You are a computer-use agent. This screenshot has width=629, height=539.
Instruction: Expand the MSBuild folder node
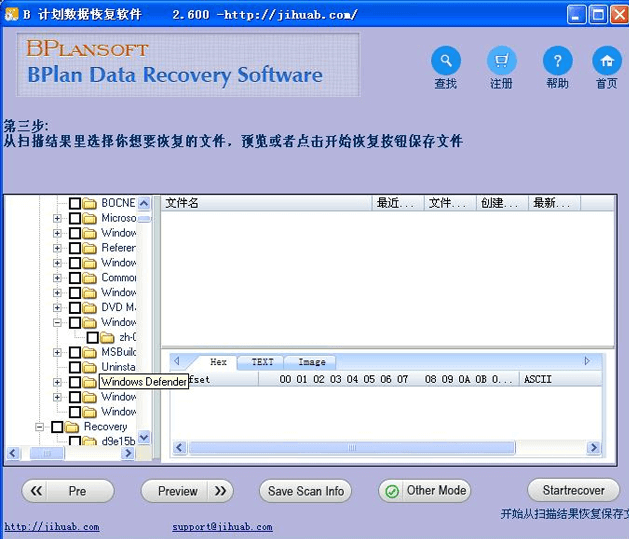[x=58, y=352]
